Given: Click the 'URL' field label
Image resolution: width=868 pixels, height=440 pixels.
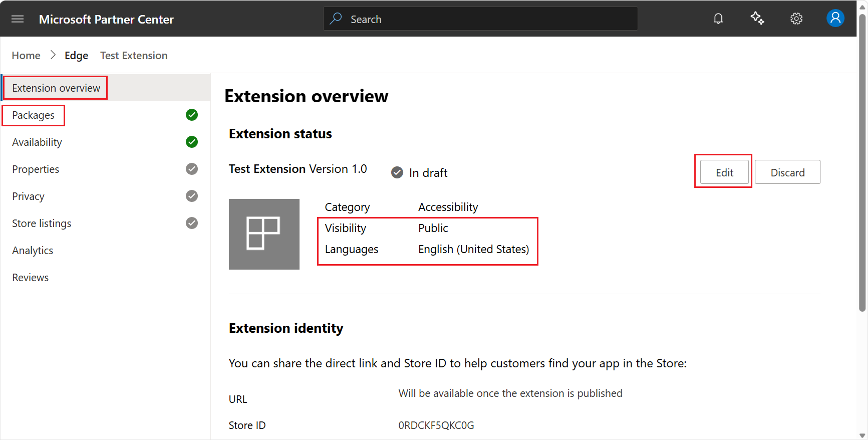Looking at the screenshot, I should coord(238,399).
